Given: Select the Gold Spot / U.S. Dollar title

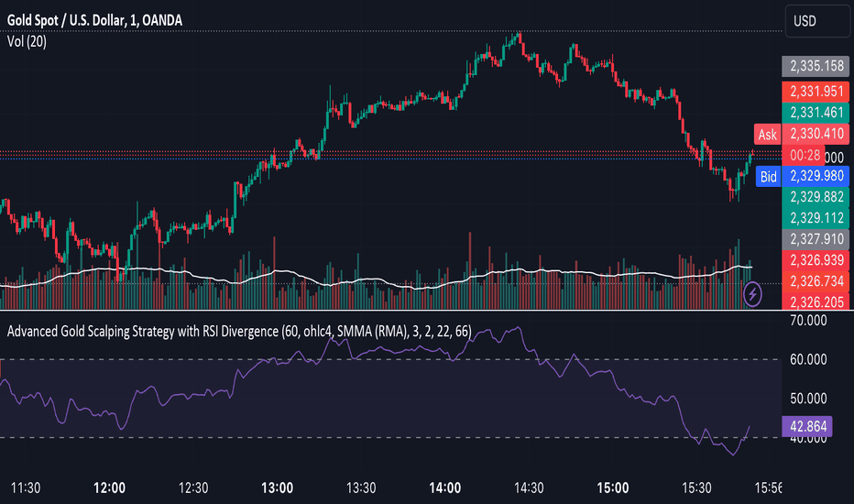Looking at the screenshot, I should coord(94,21).
